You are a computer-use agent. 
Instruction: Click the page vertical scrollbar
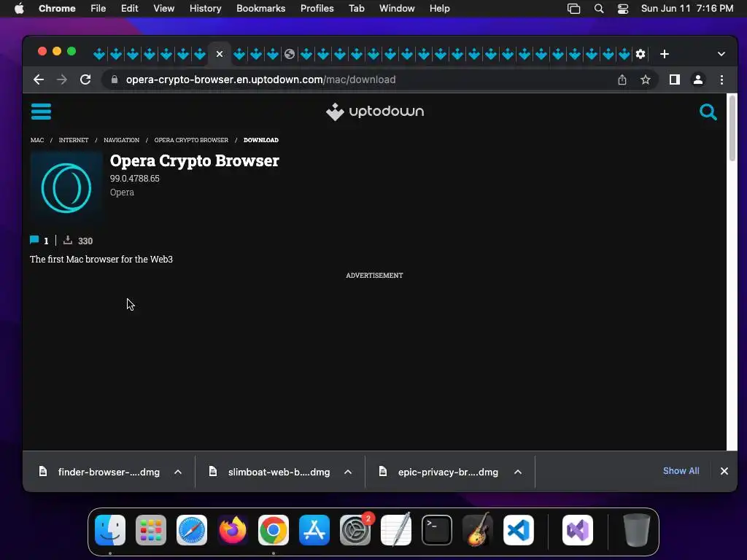click(x=732, y=128)
